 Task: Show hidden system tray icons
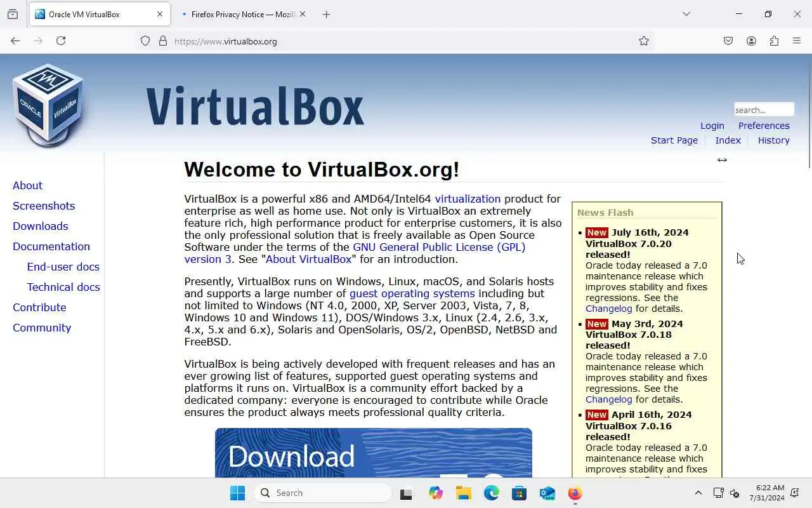point(698,493)
